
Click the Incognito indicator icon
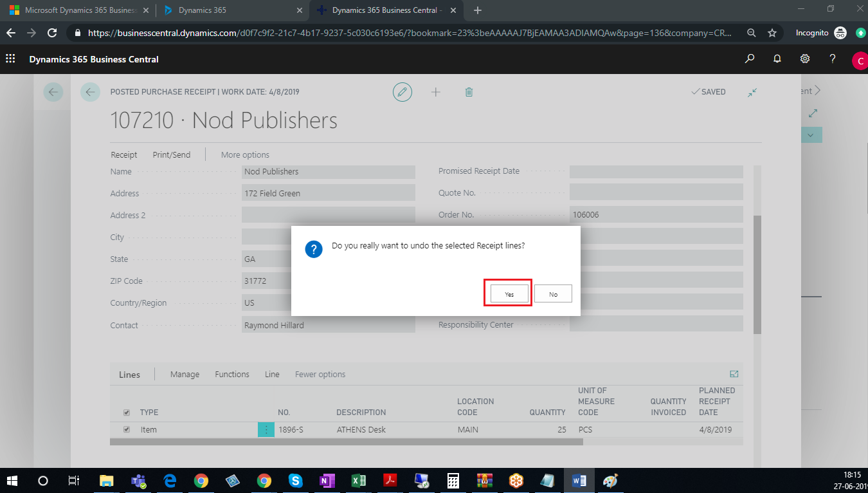(x=840, y=33)
